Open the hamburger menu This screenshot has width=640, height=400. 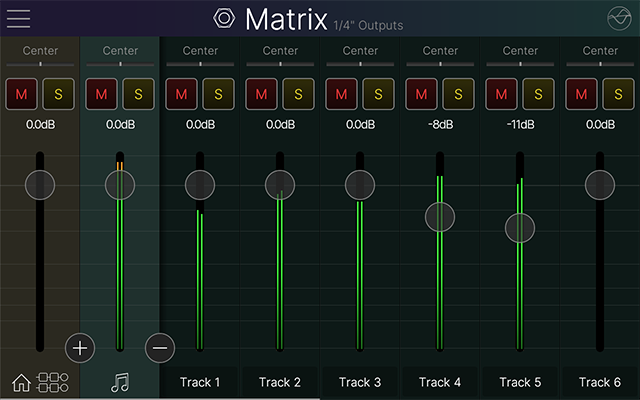[x=18, y=19]
